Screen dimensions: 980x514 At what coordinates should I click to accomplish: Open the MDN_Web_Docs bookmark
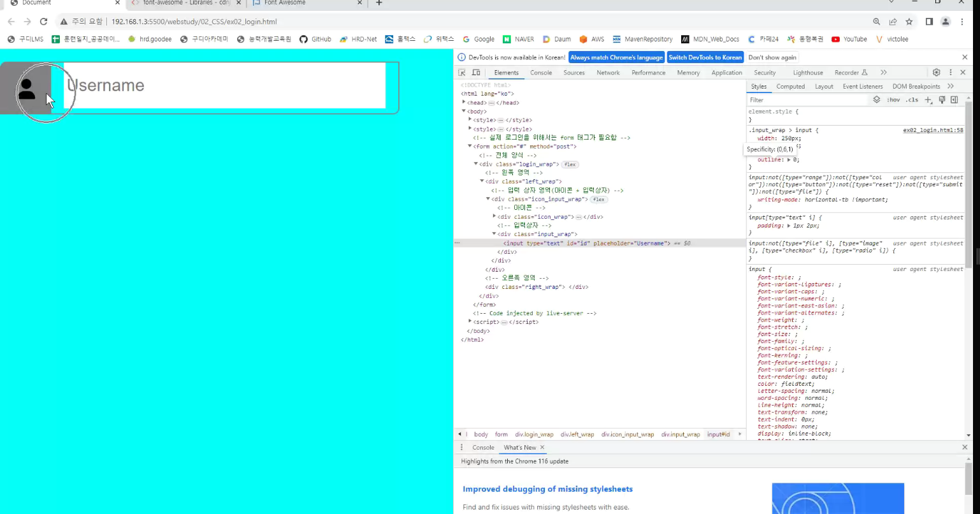[710, 39]
